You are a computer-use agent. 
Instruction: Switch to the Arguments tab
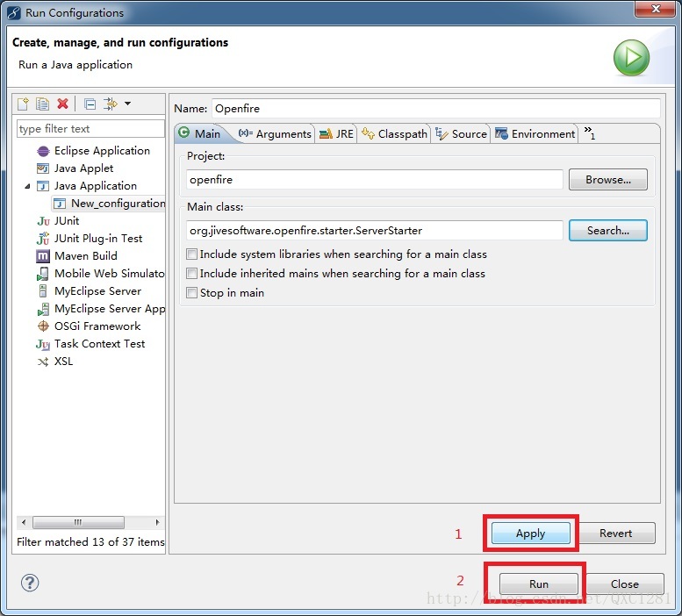275,134
